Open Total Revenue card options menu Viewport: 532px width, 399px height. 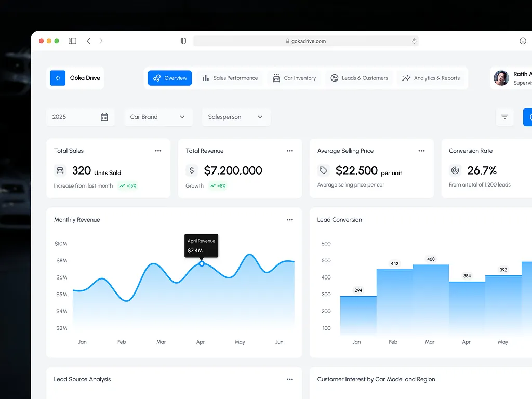290,151
